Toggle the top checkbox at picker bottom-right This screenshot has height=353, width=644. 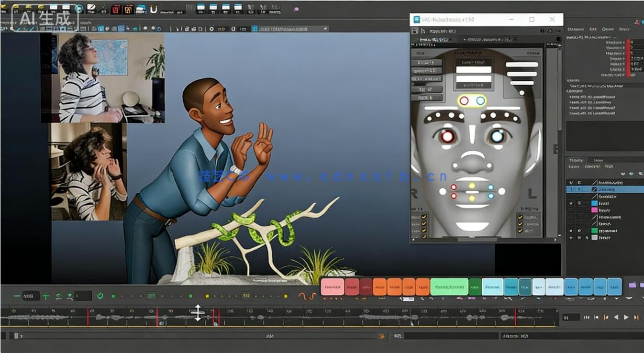pos(520,217)
